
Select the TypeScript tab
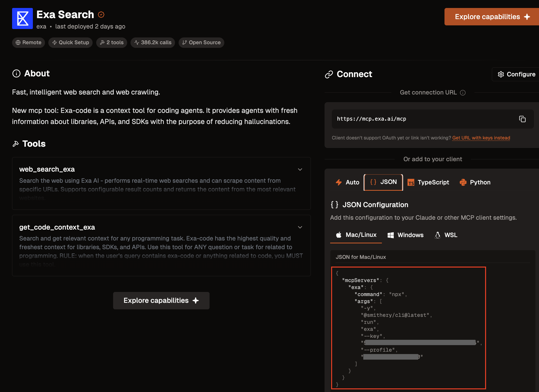(428, 182)
